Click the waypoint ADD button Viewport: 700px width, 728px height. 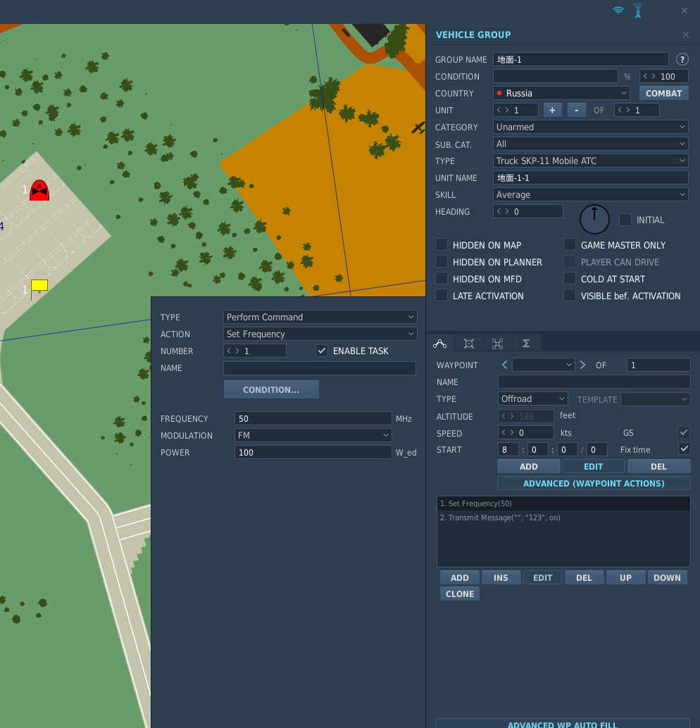(529, 466)
